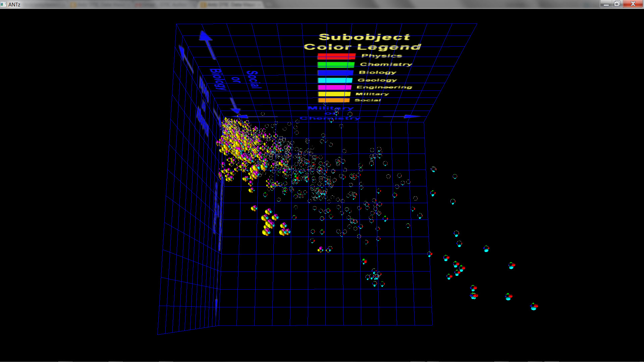Click the cyan Geology legend swatch

[x=335, y=80]
